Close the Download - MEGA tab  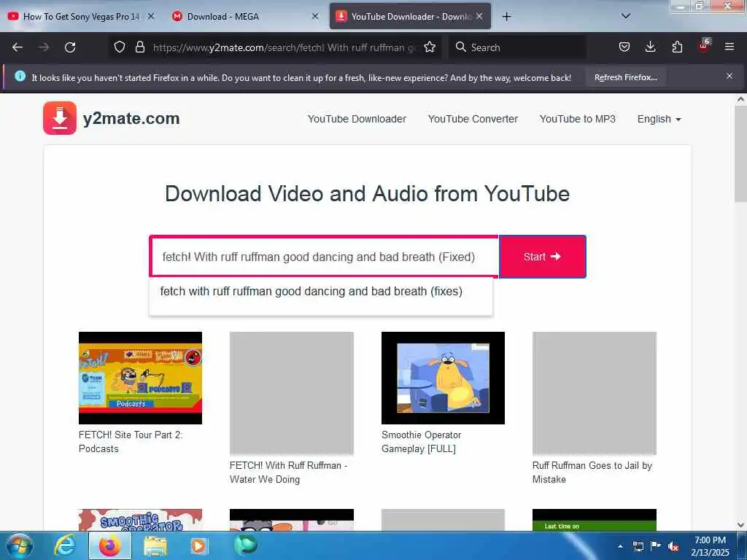[x=315, y=16]
